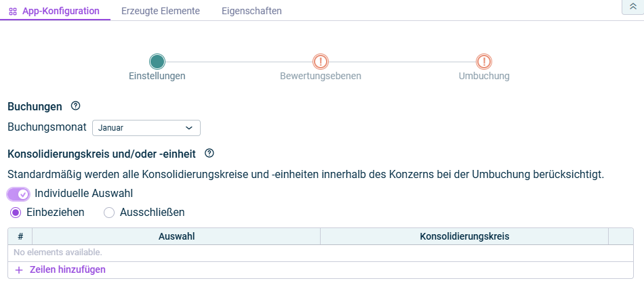Go to the Bewertungsebenen step label
644x285 pixels.
click(x=321, y=76)
